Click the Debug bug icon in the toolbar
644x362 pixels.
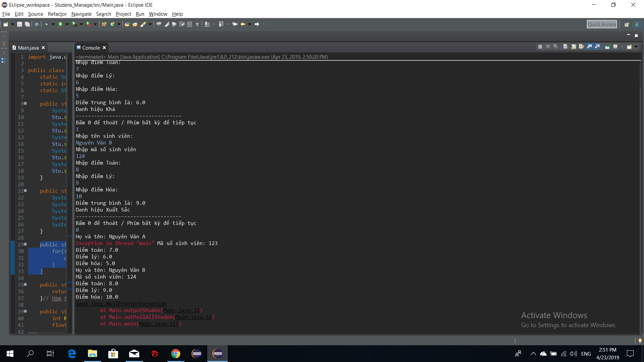[x=47, y=24]
